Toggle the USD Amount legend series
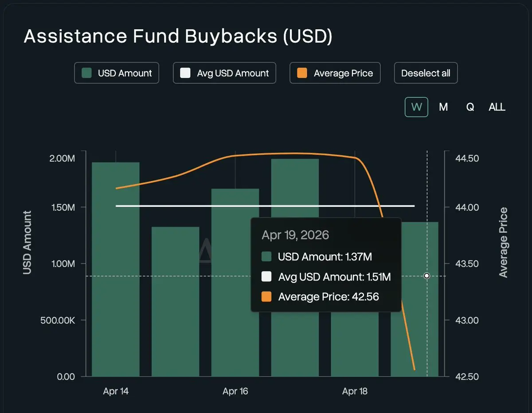This screenshot has width=532, height=413. [117, 73]
